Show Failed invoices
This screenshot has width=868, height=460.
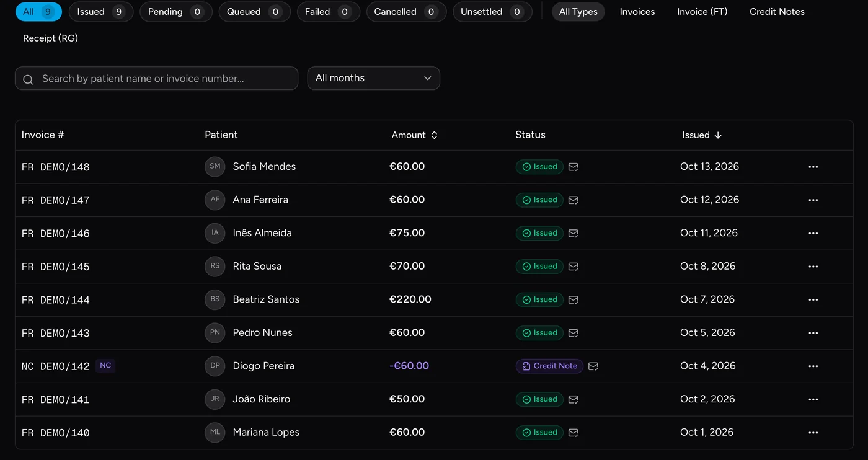(x=329, y=12)
